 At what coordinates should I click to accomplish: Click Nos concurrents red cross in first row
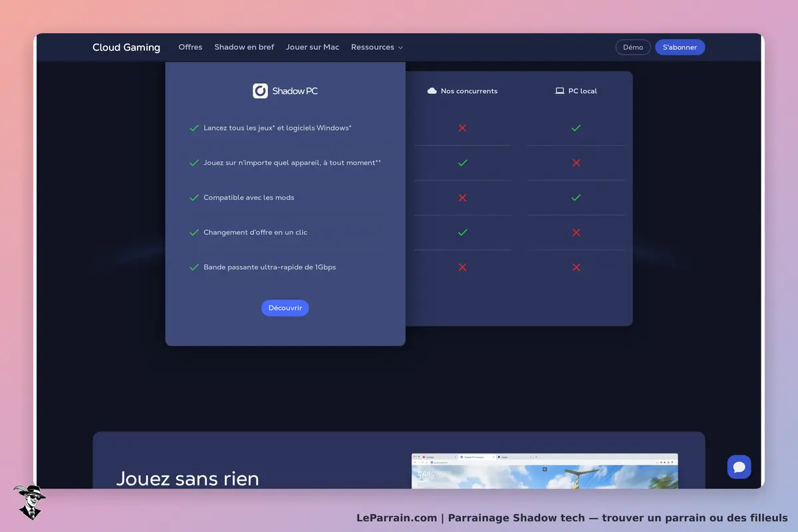pos(463,128)
